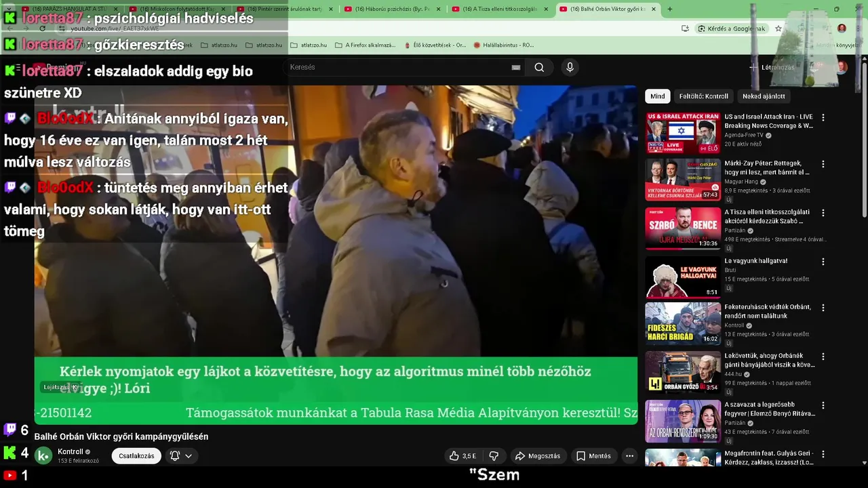Open the Le vagyunk hallgatva! video thumbnail
Viewport: 868px width, 488px height.
click(683, 277)
